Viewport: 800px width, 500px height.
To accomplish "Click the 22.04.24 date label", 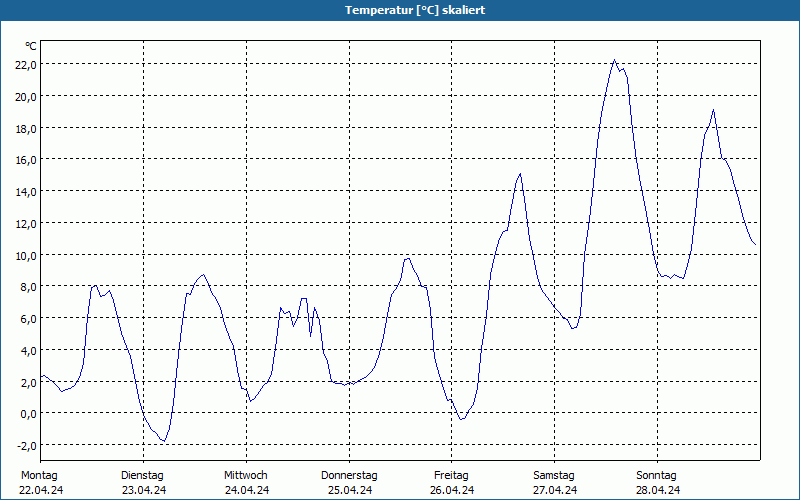I will point(41,490).
